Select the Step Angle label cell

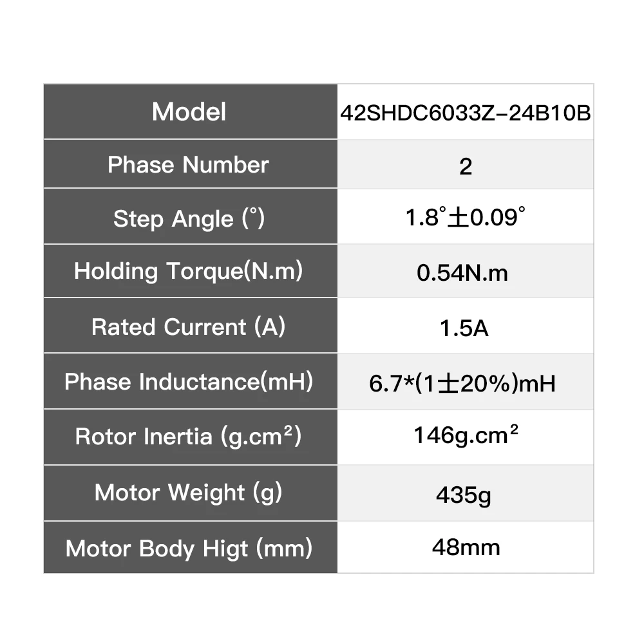click(191, 216)
